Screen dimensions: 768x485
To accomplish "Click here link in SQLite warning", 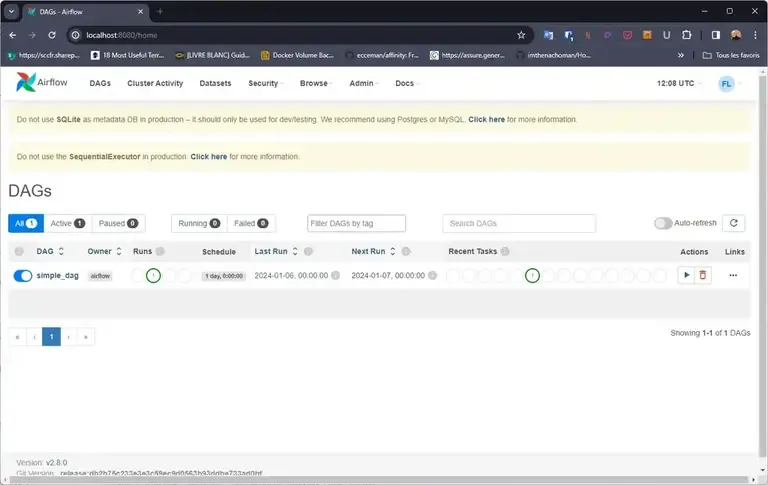I will pyautogui.click(x=486, y=119).
